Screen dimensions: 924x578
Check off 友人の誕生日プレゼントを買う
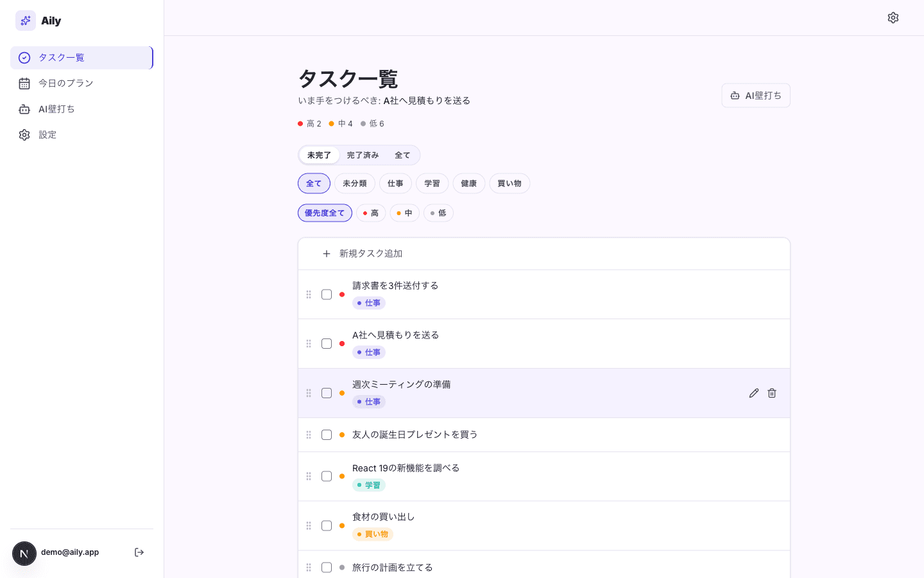pyautogui.click(x=327, y=435)
